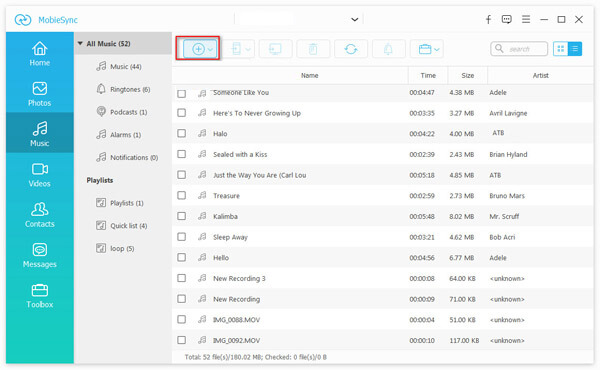Click the ringtone maker bell icon
This screenshot has height=370, width=600.
pos(388,49)
